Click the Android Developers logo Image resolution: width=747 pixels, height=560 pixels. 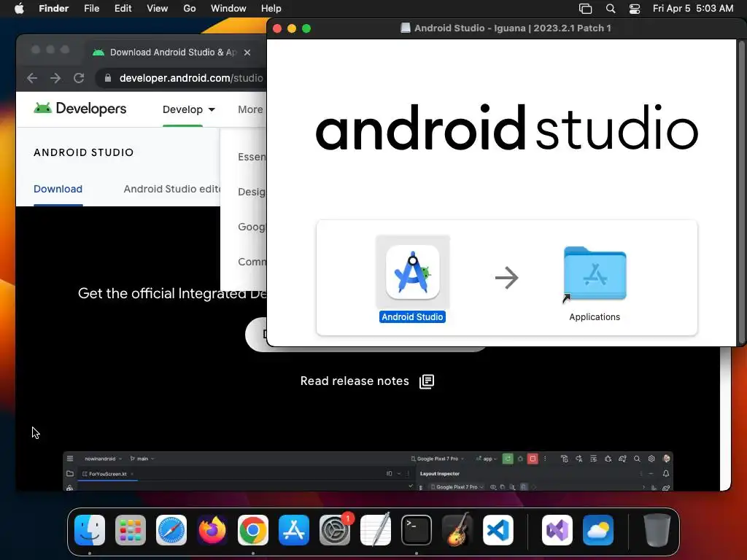click(x=80, y=109)
